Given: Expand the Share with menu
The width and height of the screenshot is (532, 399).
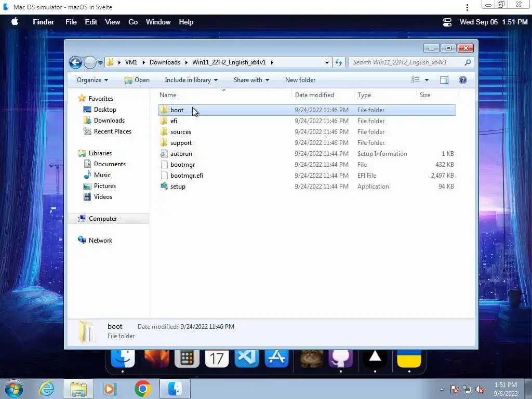Looking at the screenshot, I should pos(251,80).
